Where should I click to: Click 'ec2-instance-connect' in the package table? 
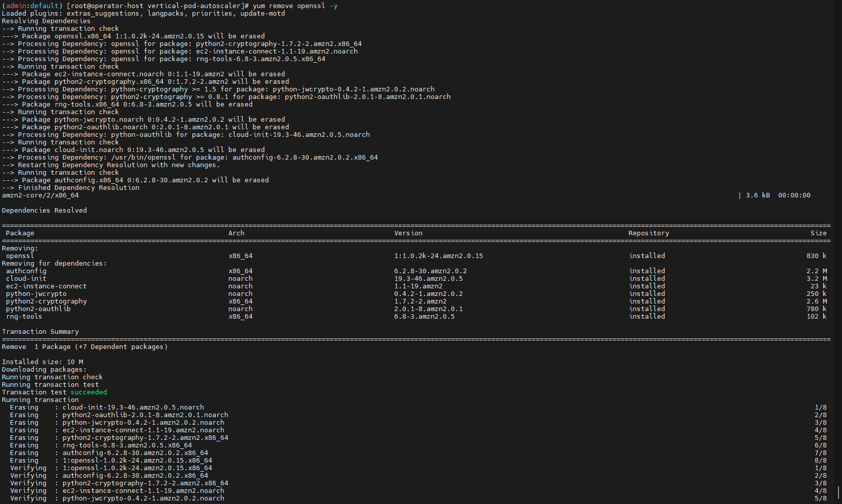coord(46,286)
